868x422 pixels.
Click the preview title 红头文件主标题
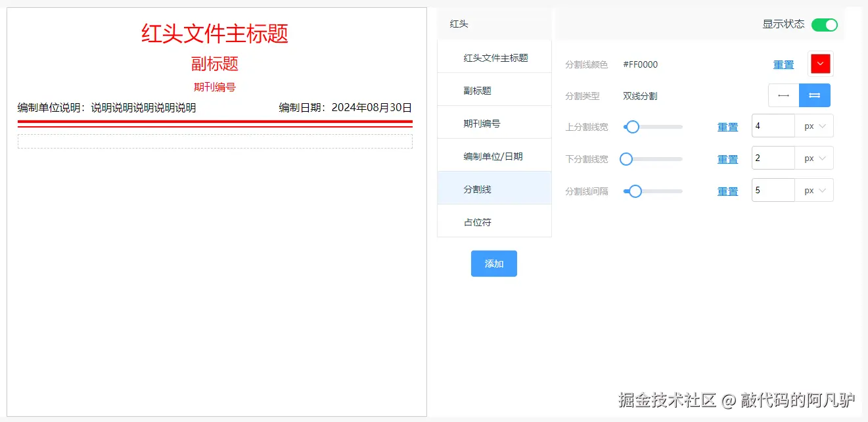pos(215,33)
